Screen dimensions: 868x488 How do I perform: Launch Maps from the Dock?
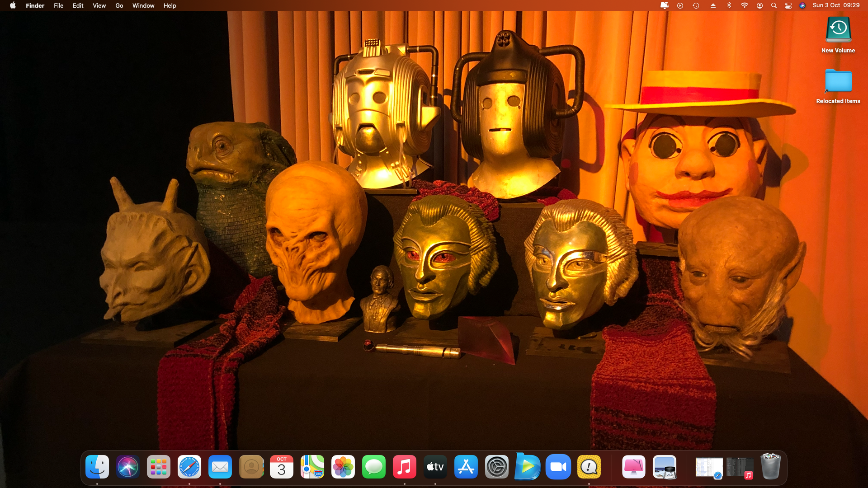[x=312, y=467]
